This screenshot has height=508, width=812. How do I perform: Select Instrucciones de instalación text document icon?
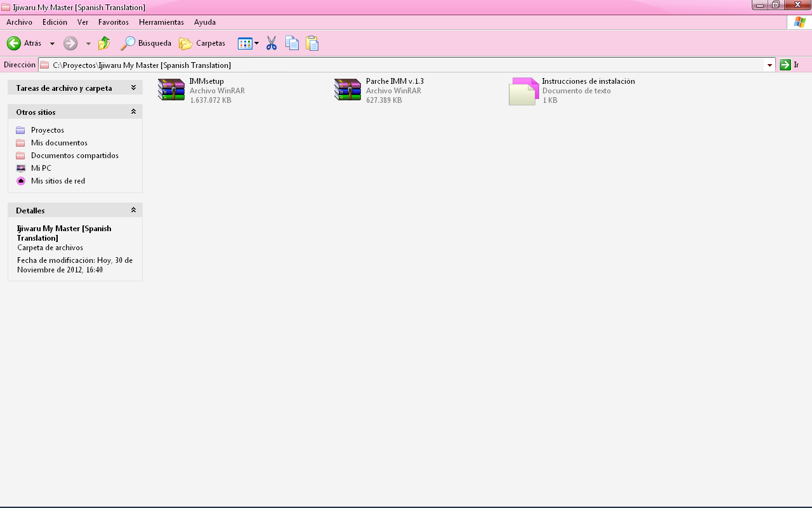pyautogui.click(x=524, y=91)
